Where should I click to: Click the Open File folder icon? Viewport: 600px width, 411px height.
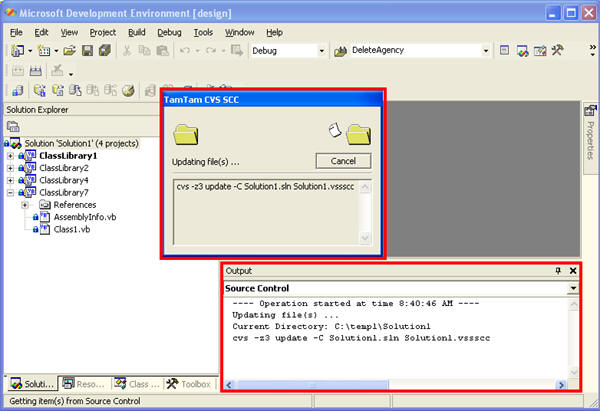(69, 51)
